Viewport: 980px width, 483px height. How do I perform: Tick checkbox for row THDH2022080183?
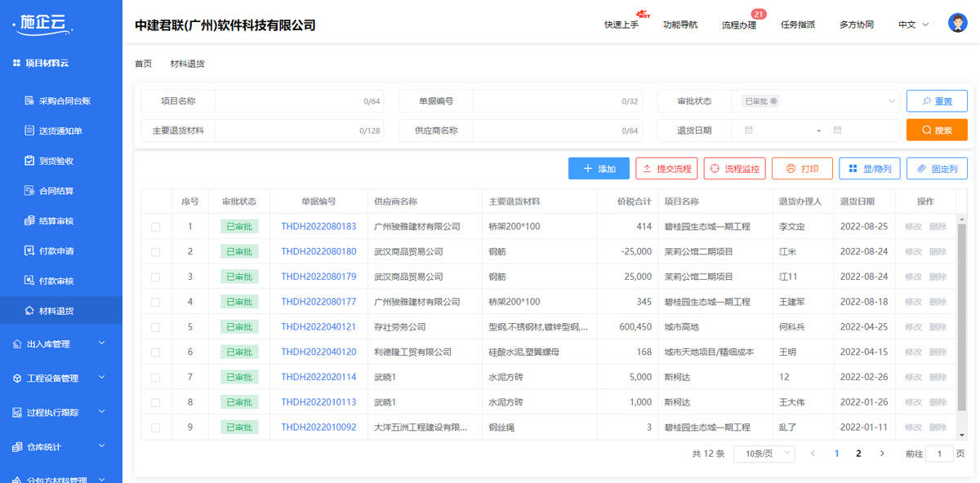coord(155,227)
